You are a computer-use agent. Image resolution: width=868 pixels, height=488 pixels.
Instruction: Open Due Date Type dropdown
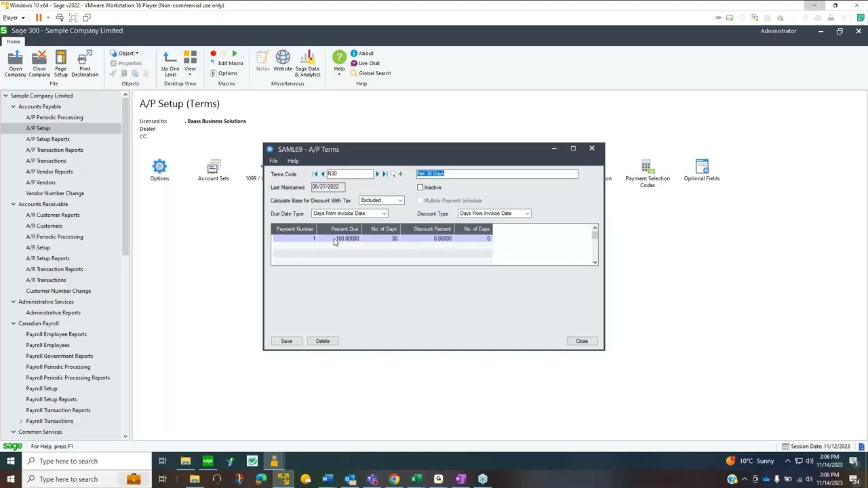click(x=384, y=213)
